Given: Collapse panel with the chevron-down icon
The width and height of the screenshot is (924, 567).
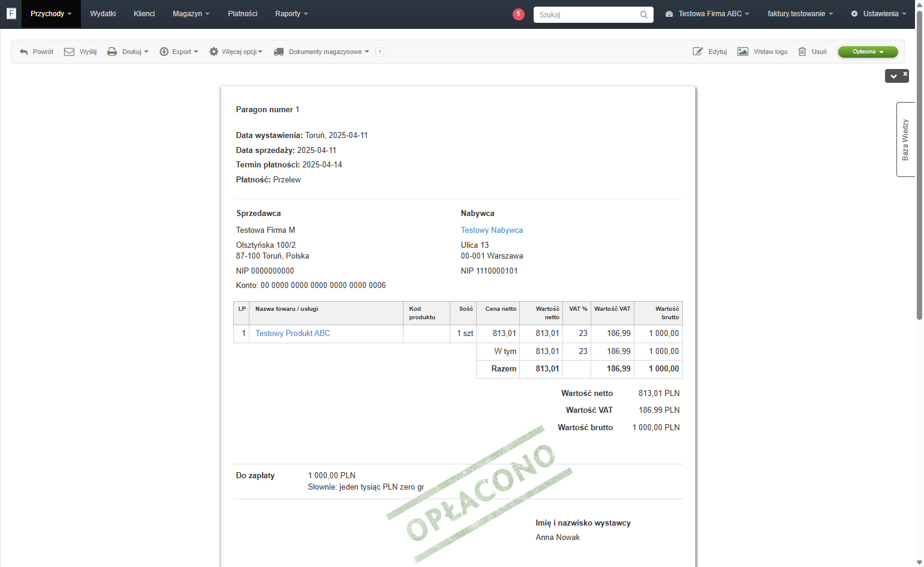Looking at the screenshot, I should pos(894,76).
